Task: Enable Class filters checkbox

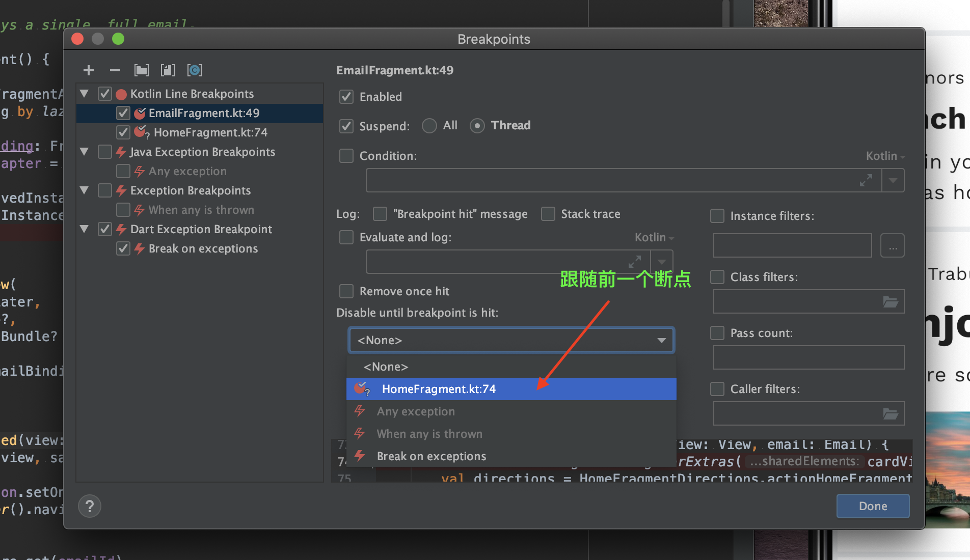Action: point(717,277)
